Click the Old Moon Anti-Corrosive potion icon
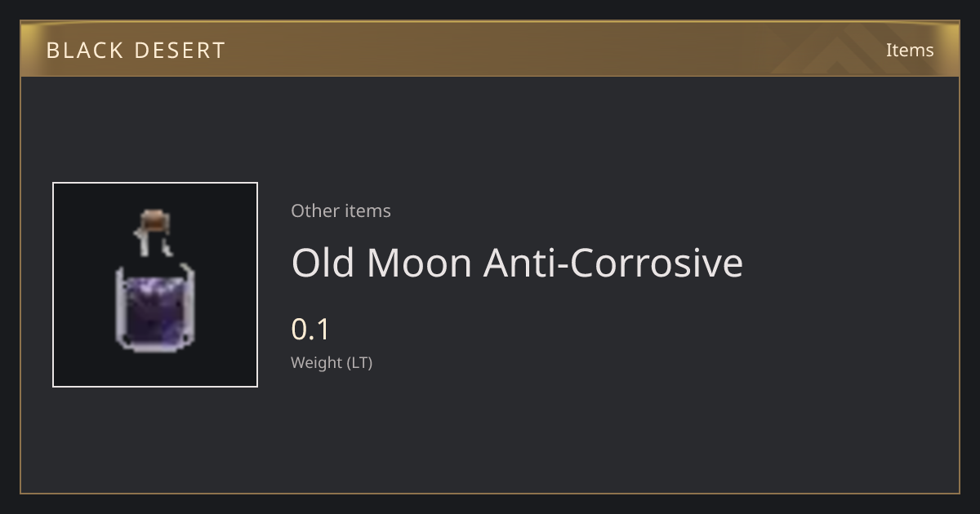Image resolution: width=980 pixels, height=514 pixels. [155, 281]
